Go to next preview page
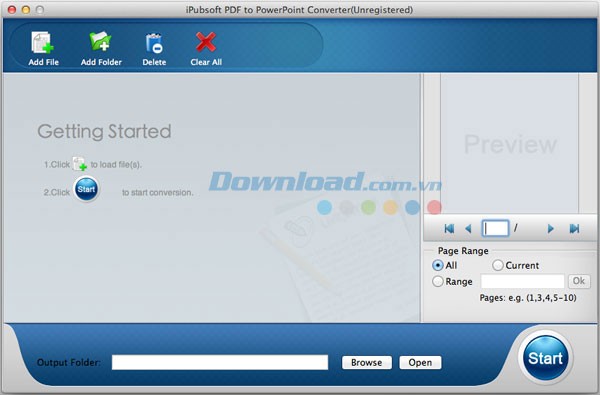The image size is (600, 395). (551, 229)
